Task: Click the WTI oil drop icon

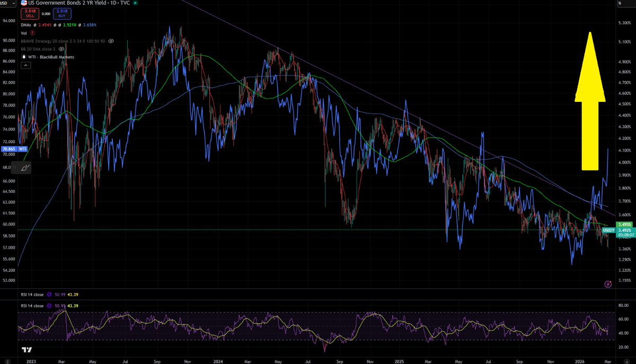Action: 24,57
